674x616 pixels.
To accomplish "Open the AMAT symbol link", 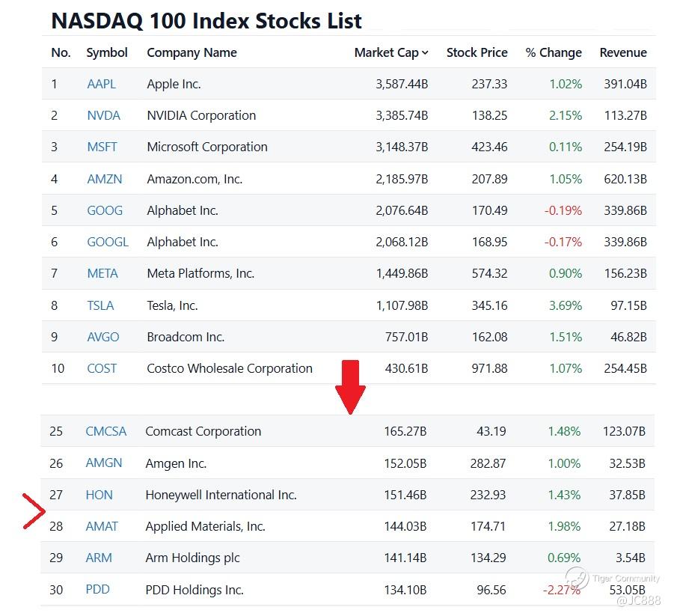I will click(x=102, y=526).
